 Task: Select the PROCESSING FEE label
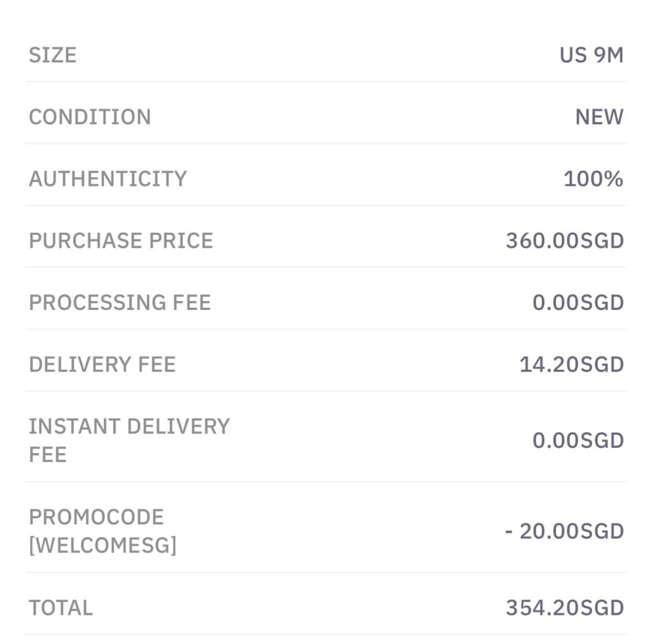click(x=120, y=303)
